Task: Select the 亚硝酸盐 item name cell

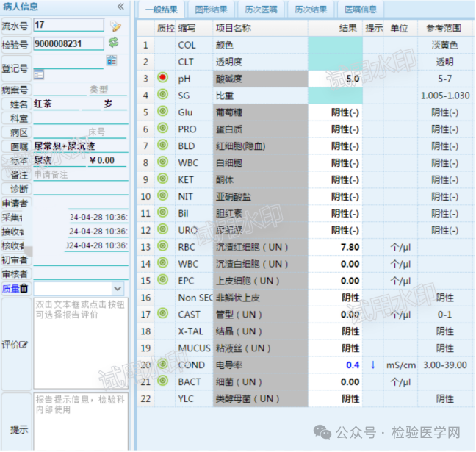Action: tap(261, 196)
